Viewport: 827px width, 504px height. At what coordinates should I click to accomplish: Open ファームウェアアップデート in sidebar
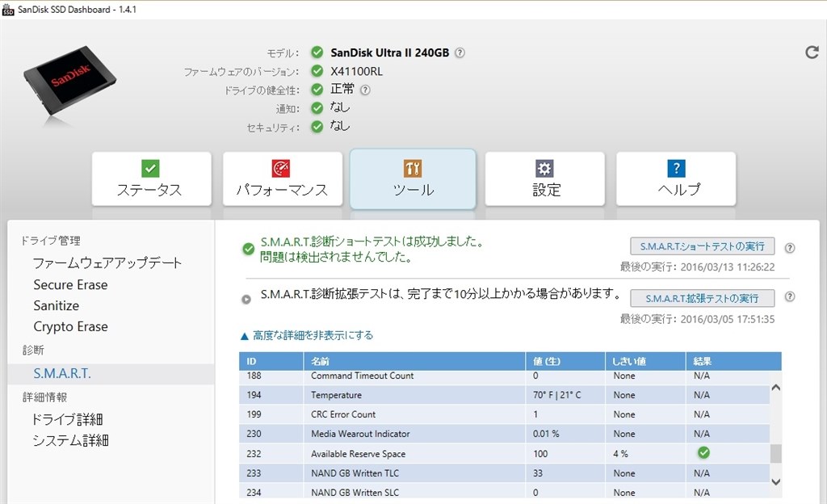(x=107, y=262)
